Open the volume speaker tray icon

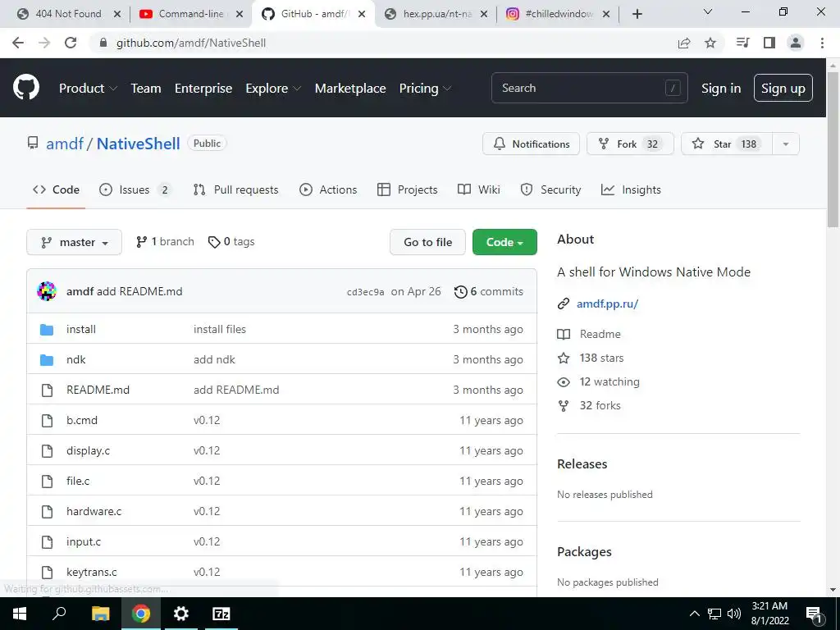tap(734, 614)
